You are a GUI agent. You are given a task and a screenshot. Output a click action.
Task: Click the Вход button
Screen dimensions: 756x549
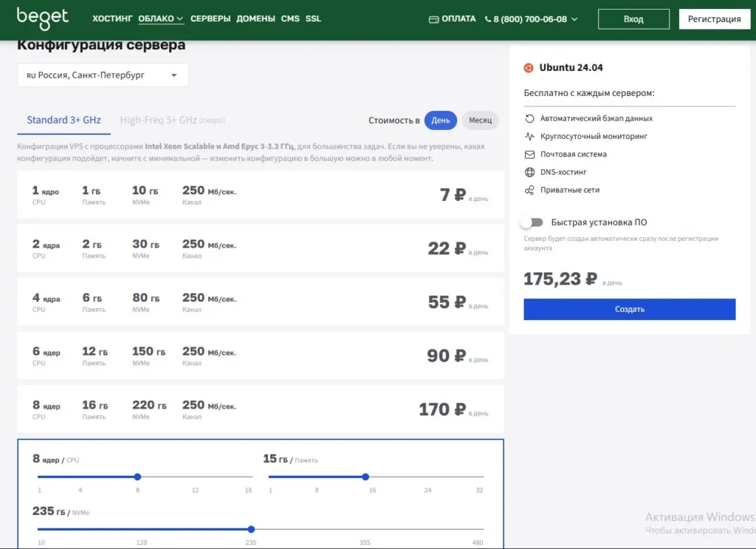tap(633, 18)
